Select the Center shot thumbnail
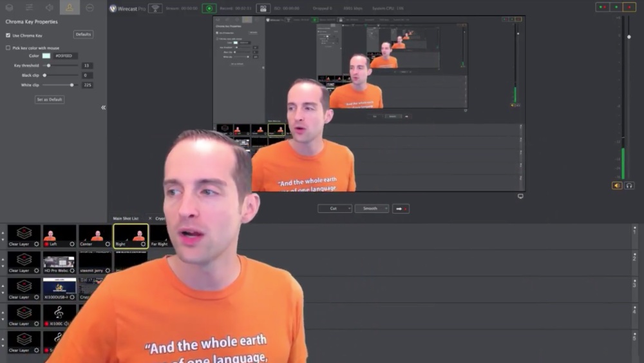 point(95,236)
